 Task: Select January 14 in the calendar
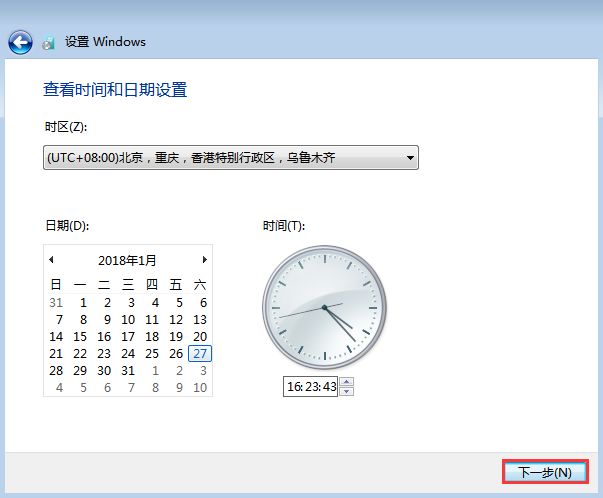[56, 336]
